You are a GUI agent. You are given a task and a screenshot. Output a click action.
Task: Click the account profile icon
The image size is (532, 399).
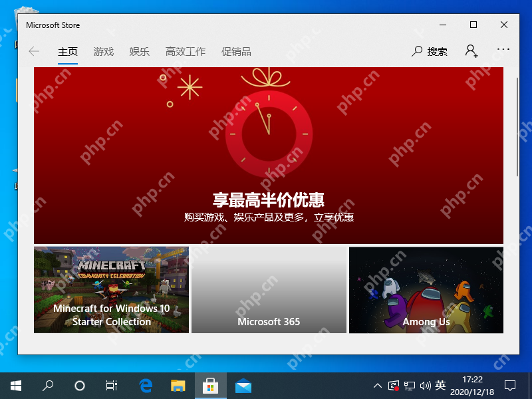click(471, 51)
